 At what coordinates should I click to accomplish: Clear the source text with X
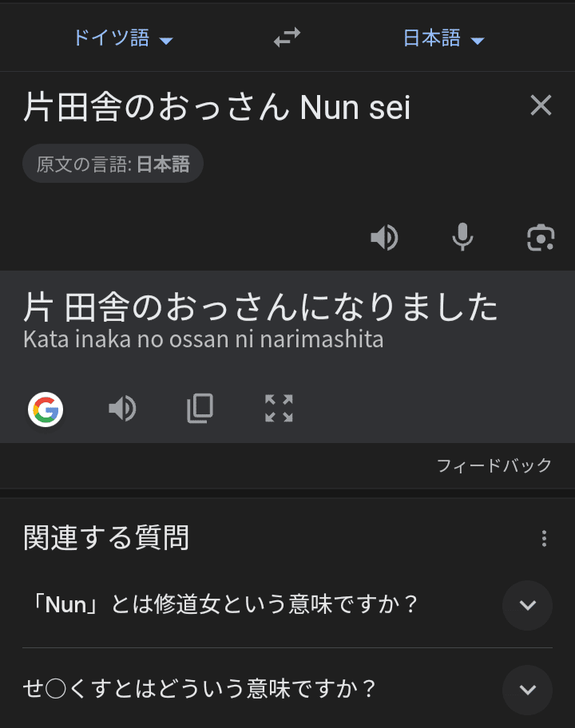(541, 105)
